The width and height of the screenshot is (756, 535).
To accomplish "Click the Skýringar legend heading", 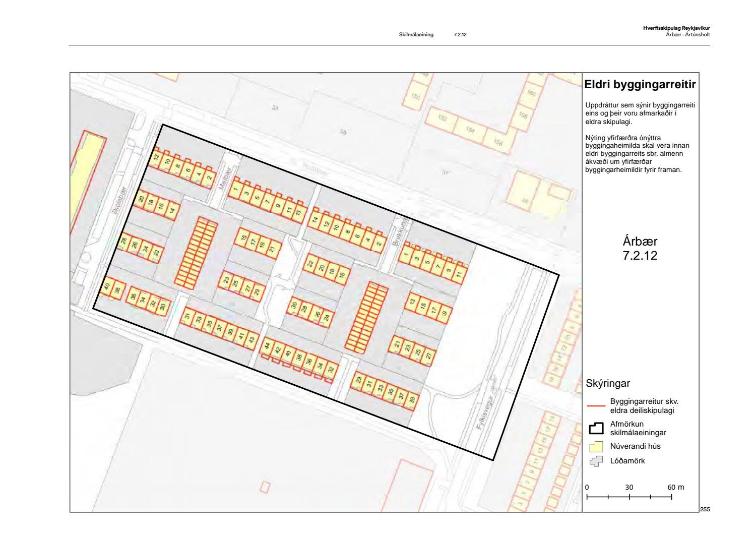I will coord(607,383).
